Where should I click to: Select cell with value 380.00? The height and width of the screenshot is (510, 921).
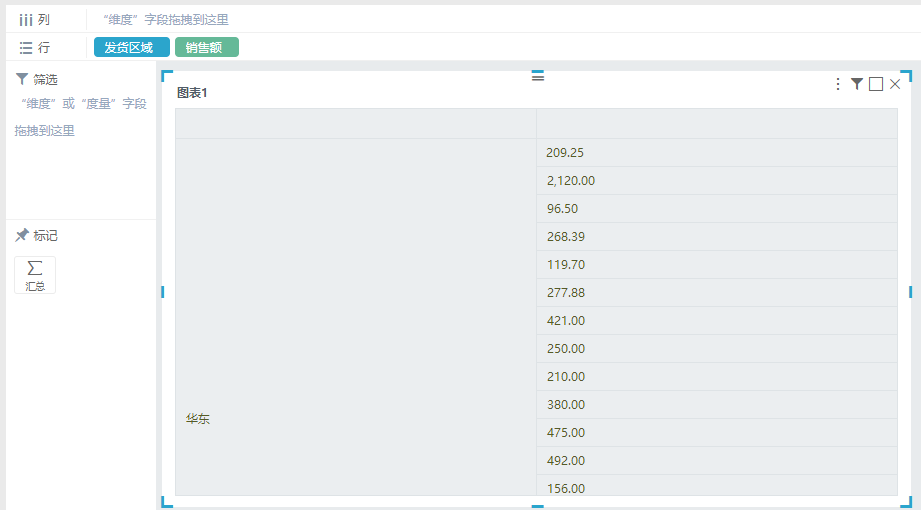pos(717,405)
